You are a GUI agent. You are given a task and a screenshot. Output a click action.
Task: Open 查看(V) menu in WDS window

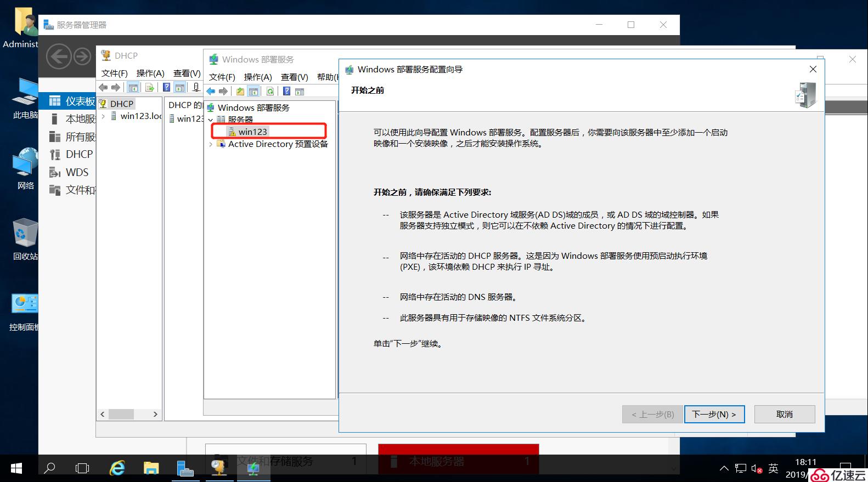(x=295, y=77)
